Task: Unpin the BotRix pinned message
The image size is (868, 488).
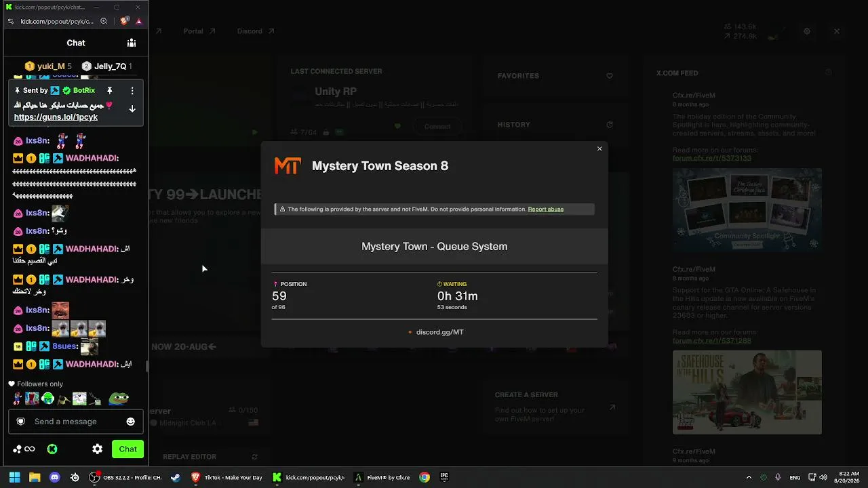Action: pyautogui.click(x=109, y=90)
